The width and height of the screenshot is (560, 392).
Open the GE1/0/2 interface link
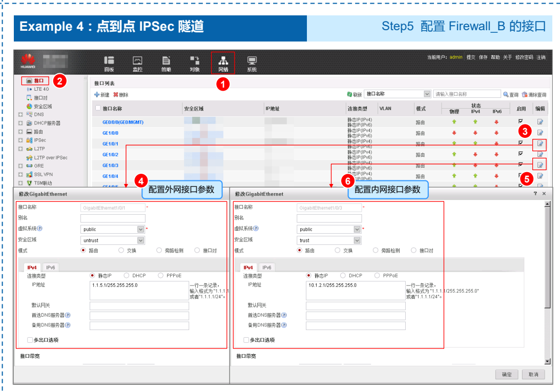point(110,155)
